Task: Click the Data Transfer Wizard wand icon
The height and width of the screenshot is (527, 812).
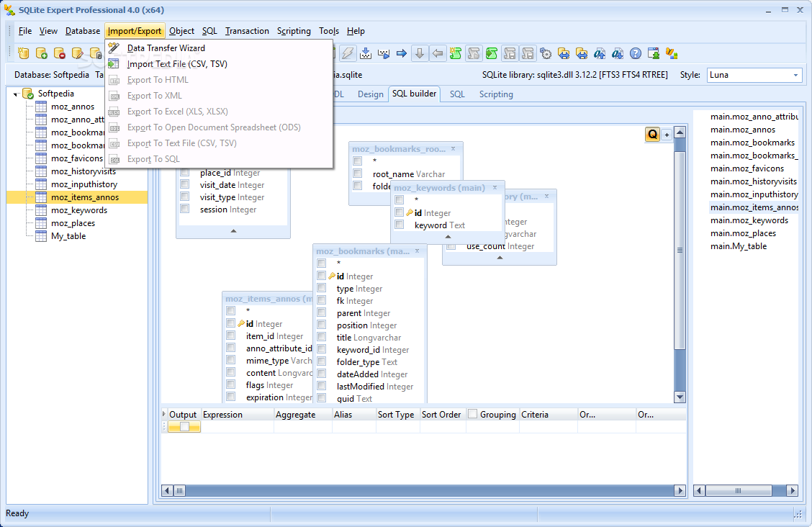Action: click(114, 48)
